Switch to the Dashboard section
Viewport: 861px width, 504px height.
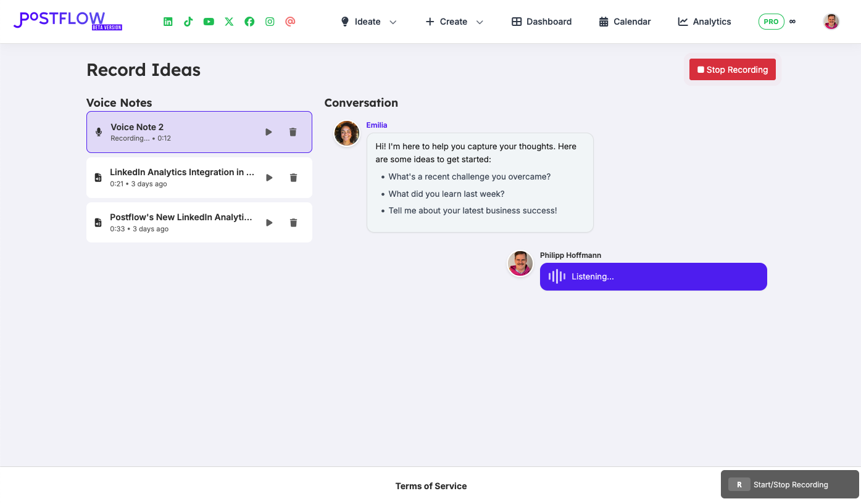coord(541,21)
